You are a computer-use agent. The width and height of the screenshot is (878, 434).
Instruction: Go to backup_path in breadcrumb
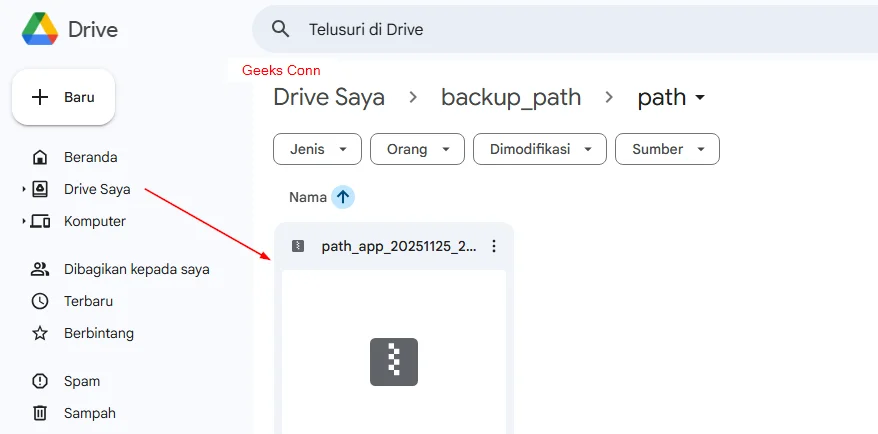coord(511,97)
